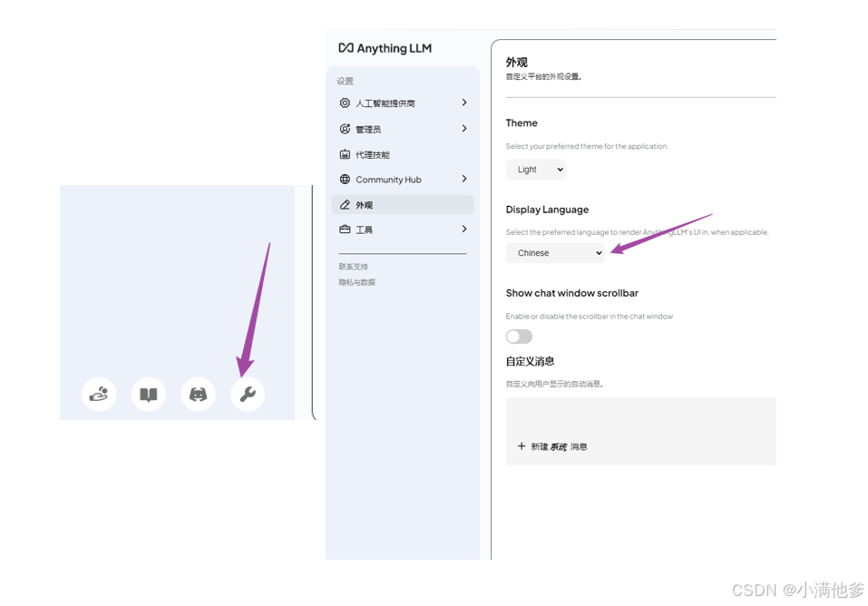
Task: Click the gear icon beside 人工智能提供商
Action: (x=345, y=103)
